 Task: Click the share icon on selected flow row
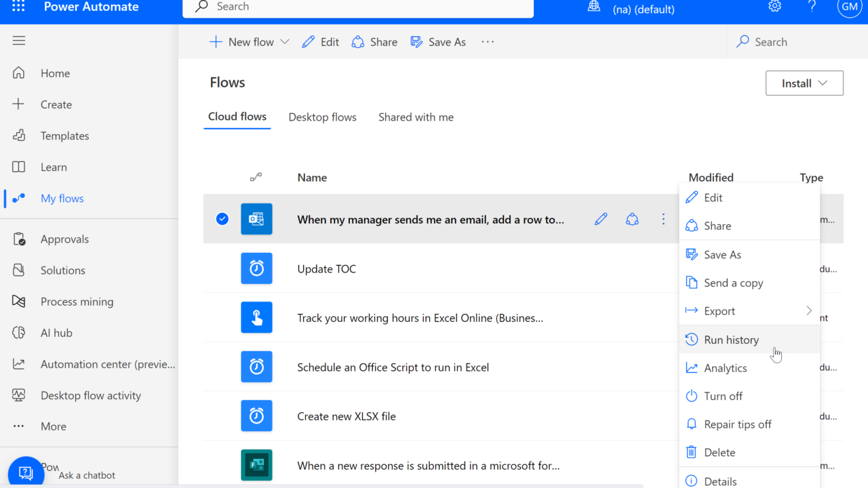pos(632,219)
